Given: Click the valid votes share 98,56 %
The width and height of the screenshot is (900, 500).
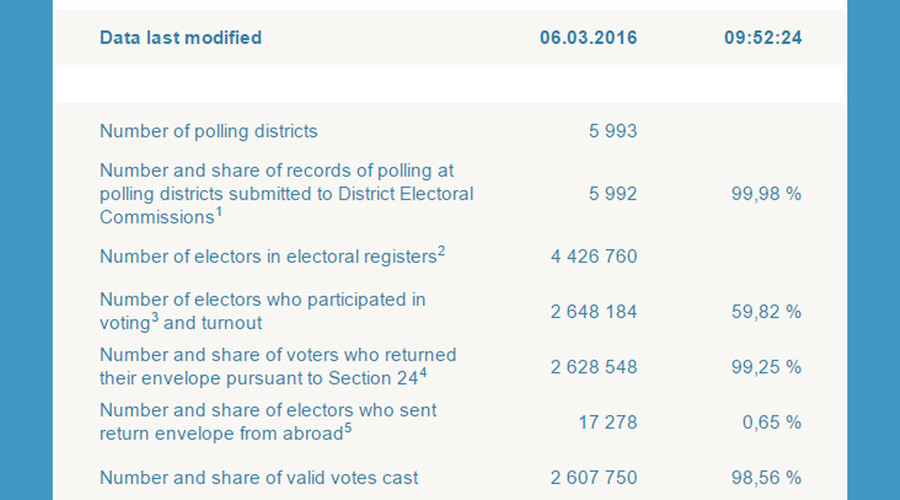Looking at the screenshot, I should pyautogui.click(x=766, y=478).
